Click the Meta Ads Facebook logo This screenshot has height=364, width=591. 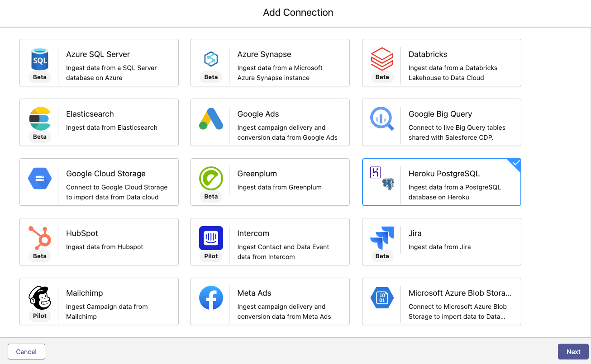coord(211,298)
